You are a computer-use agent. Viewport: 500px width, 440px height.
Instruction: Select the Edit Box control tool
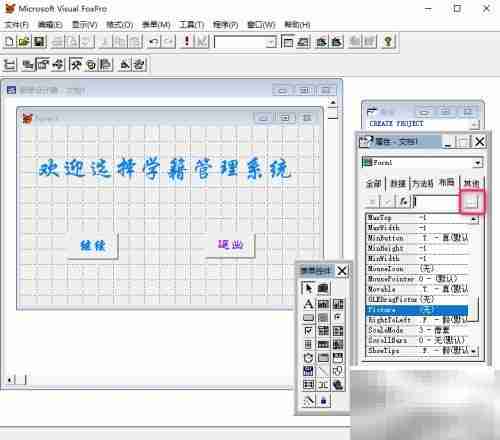(338, 304)
